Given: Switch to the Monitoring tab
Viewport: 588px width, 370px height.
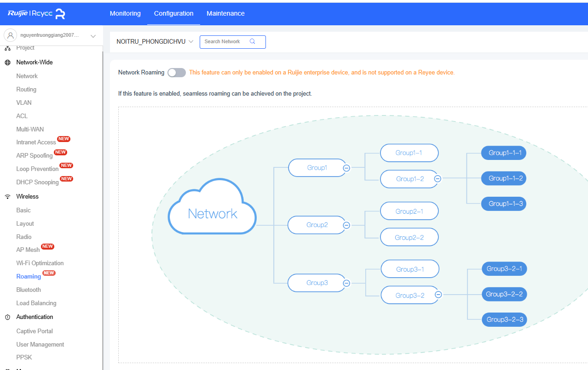Looking at the screenshot, I should (x=125, y=13).
